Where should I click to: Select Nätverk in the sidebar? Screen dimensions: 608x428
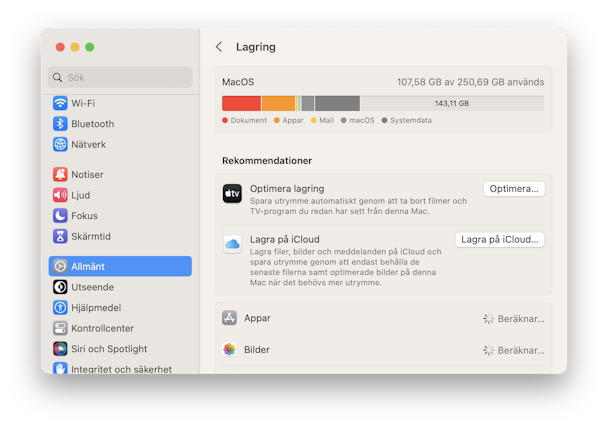tap(88, 144)
